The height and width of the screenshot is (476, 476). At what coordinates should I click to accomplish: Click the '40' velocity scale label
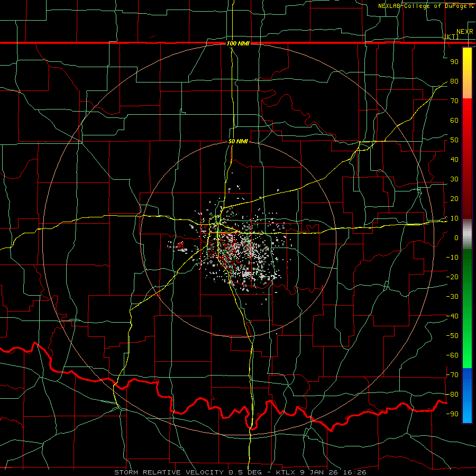[454, 160]
